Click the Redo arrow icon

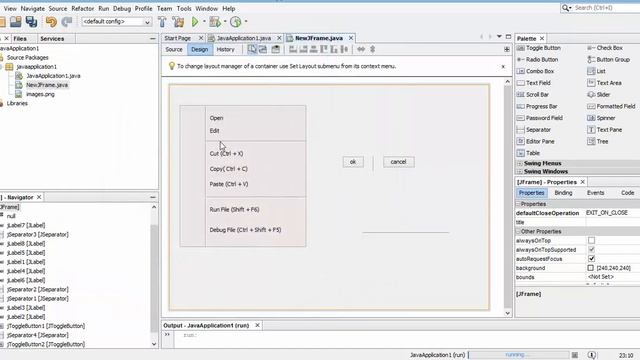click(67, 22)
